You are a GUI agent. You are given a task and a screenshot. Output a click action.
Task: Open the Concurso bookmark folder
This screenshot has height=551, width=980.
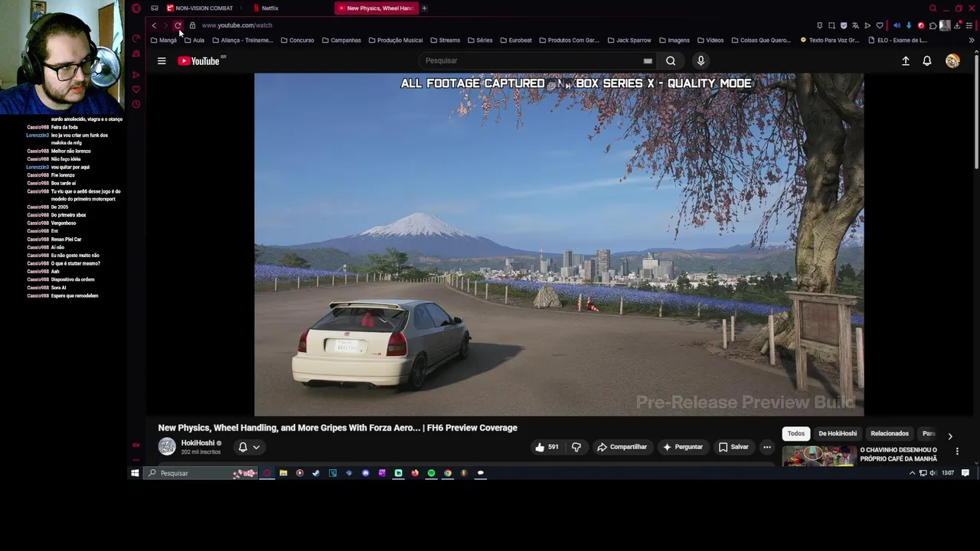tap(297, 40)
